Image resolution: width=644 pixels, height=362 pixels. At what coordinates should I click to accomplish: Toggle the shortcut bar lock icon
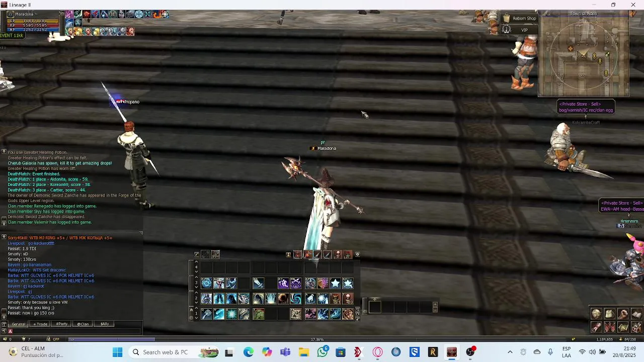pyautogui.click(x=358, y=319)
